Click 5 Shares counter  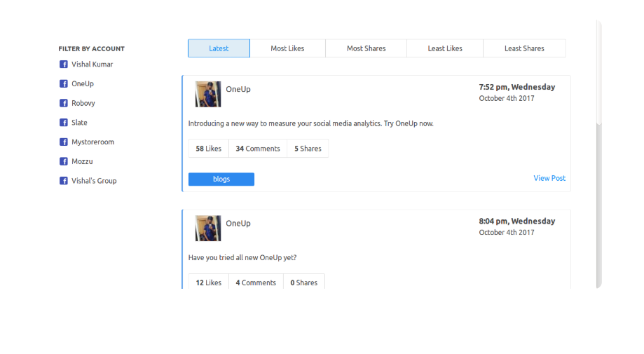click(308, 149)
